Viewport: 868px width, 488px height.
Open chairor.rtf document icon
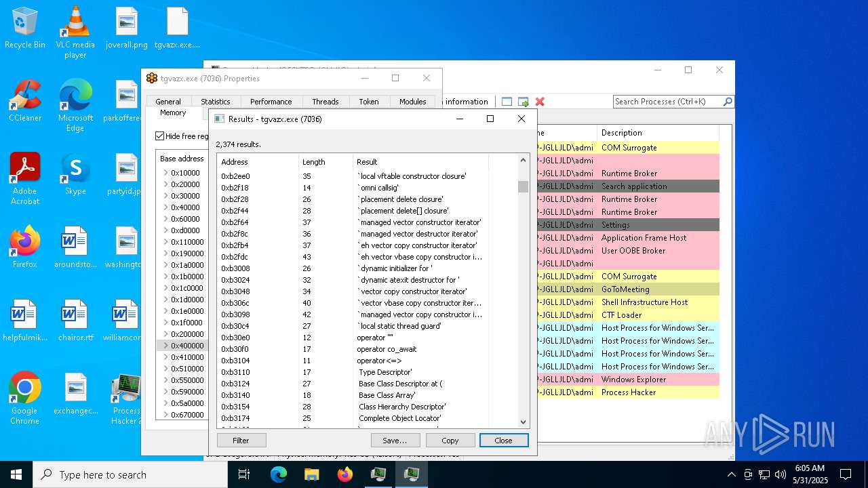tap(75, 320)
